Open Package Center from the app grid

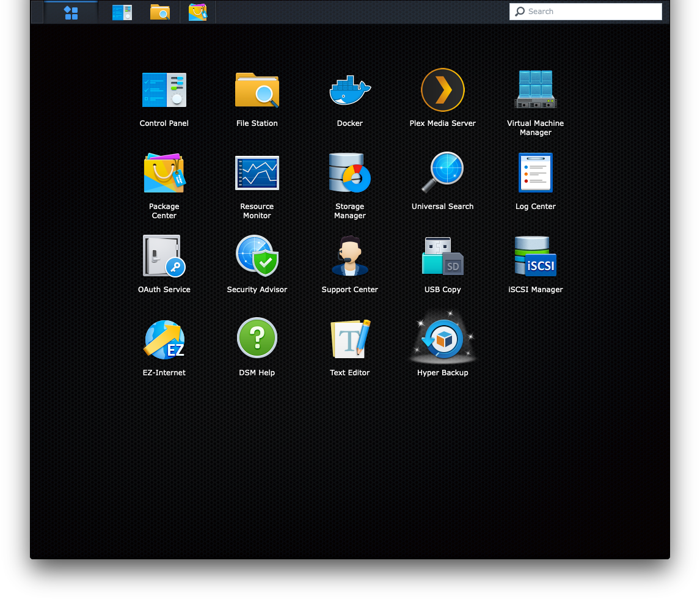click(x=164, y=173)
